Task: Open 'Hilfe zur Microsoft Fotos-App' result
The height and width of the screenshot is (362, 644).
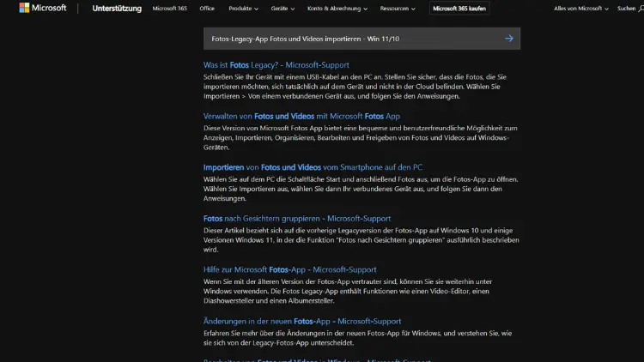Action: point(289,269)
